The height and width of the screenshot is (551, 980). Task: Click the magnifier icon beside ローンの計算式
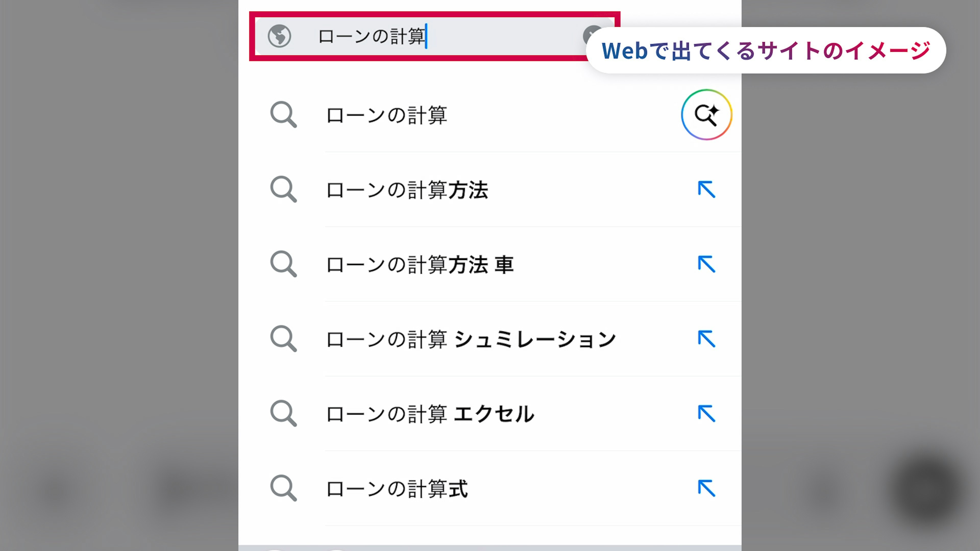tap(284, 488)
